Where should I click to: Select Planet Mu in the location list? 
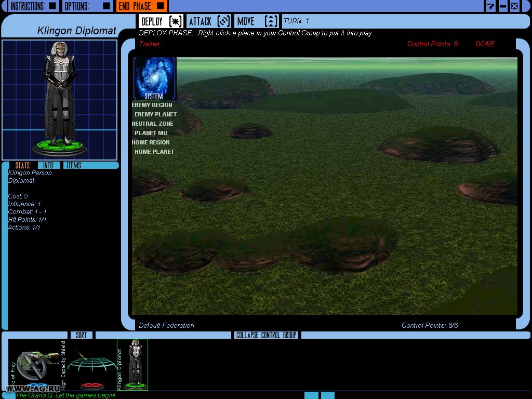point(151,133)
